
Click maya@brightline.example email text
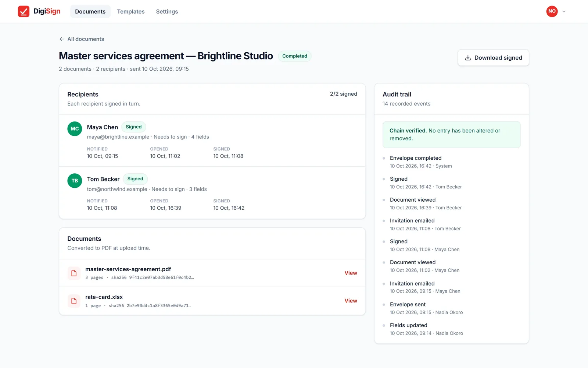pyautogui.click(x=118, y=137)
